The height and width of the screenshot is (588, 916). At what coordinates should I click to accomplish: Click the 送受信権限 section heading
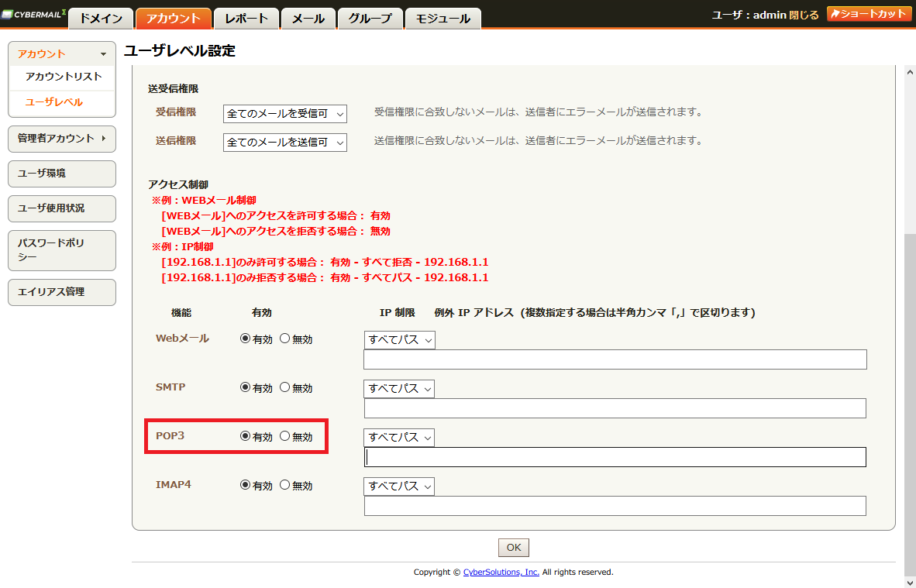[x=174, y=89]
